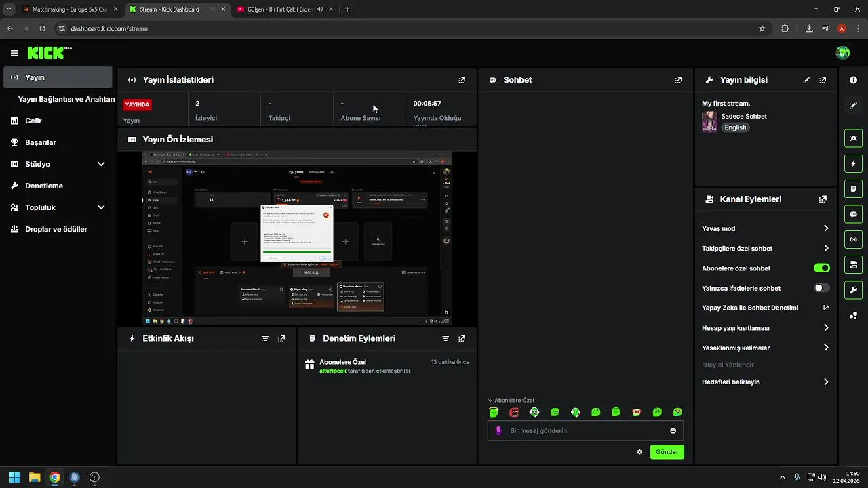Viewport: 868px width, 488px height.
Task: Click the Sadece Sohbet category name
Action: click(x=744, y=116)
